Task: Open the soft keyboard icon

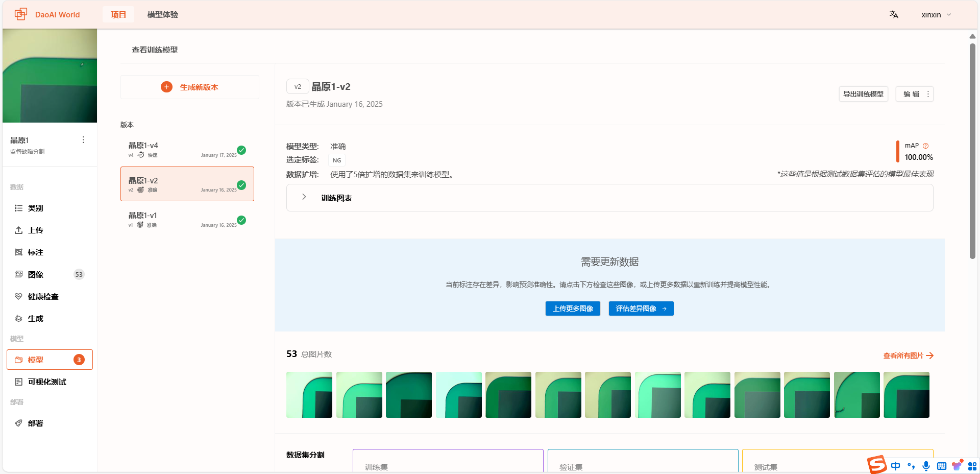Action: pyautogui.click(x=942, y=466)
